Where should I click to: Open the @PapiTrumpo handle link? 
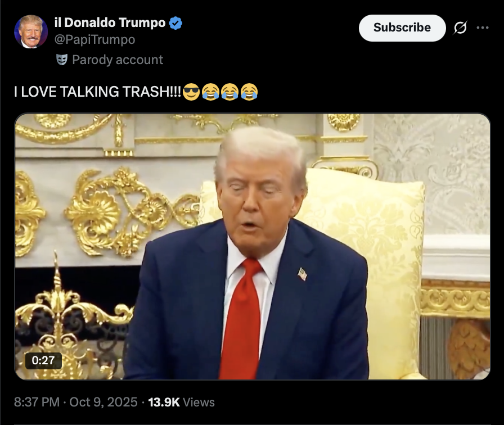point(95,39)
